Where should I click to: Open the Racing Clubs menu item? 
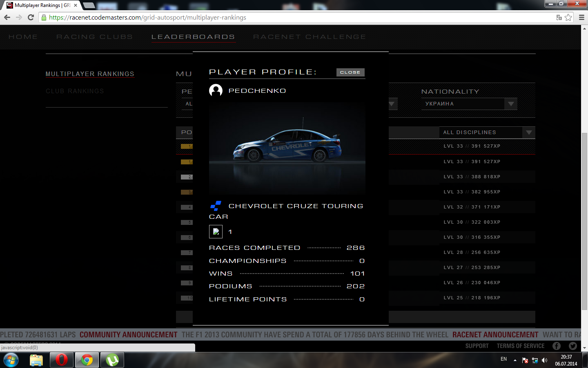tap(95, 37)
